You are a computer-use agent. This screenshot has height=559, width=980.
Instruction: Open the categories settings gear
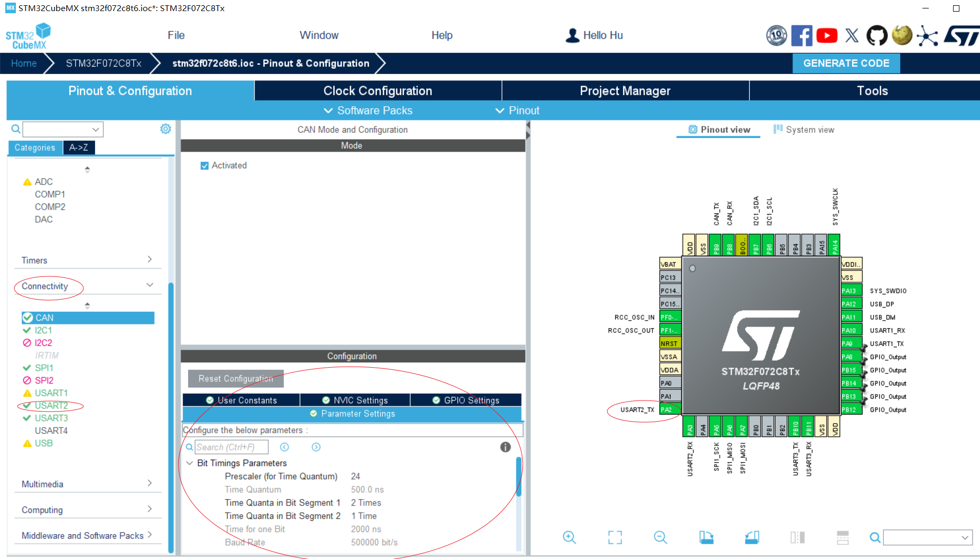(166, 129)
